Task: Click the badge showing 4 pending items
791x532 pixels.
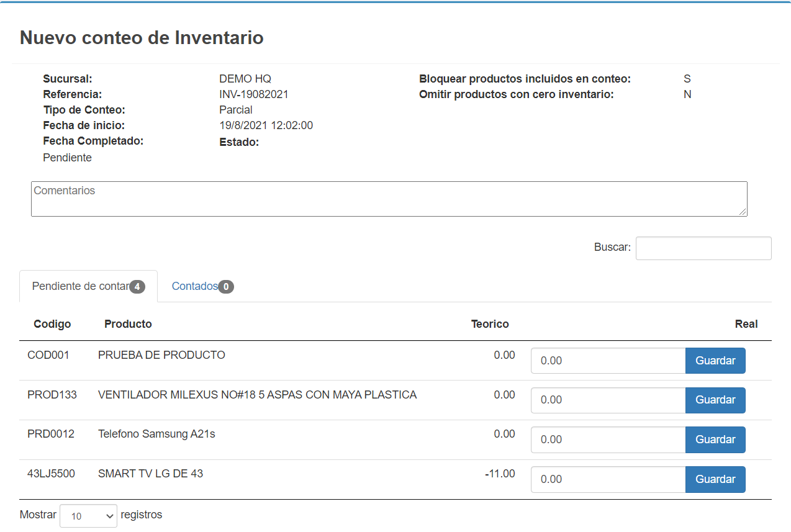Action: point(137,286)
